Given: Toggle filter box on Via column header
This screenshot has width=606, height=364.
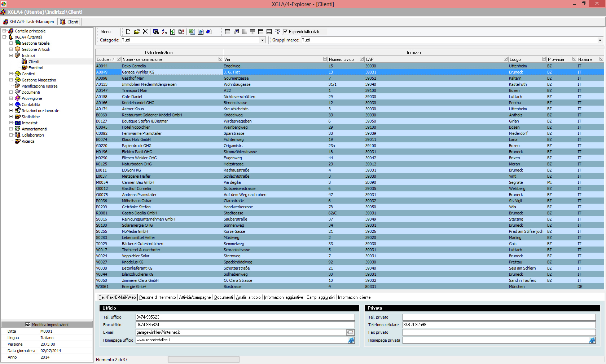Looking at the screenshot, I should pyautogui.click(x=325, y=59).
